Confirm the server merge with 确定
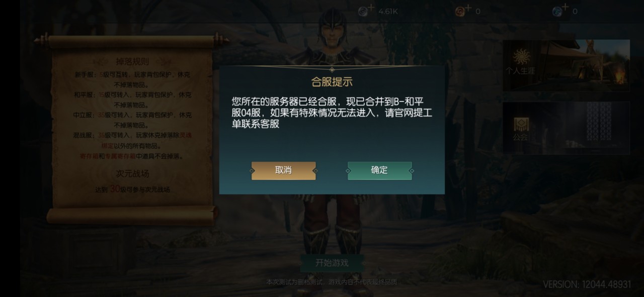The height and width of the screenshot is (297, 644). pyautogui.click(x=379, y=170)
